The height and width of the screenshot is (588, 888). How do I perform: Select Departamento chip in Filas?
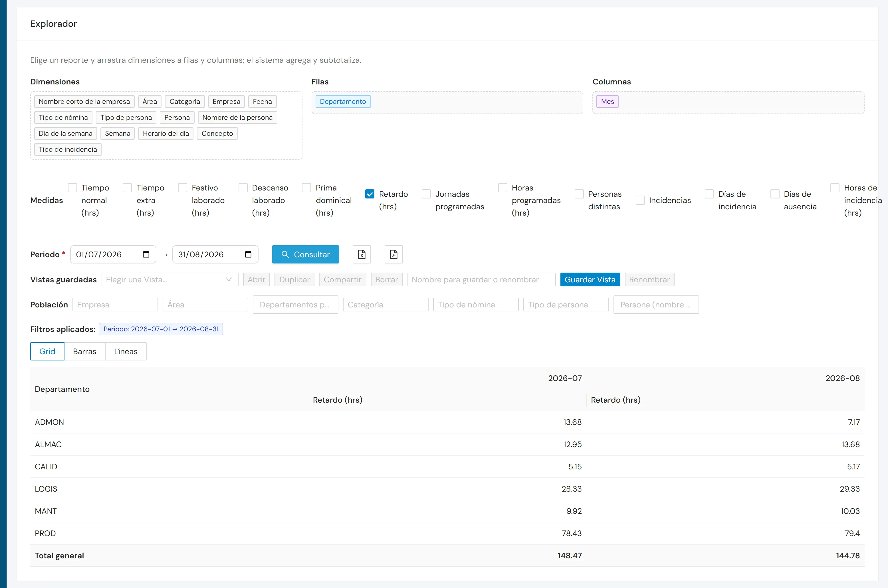343,102
